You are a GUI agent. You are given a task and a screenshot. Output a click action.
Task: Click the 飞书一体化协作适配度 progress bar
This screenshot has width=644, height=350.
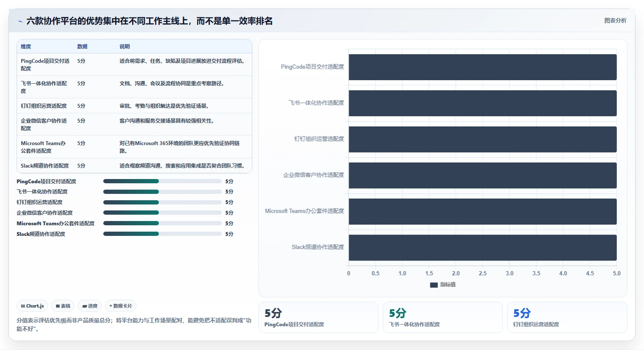[x=162, y=192]
